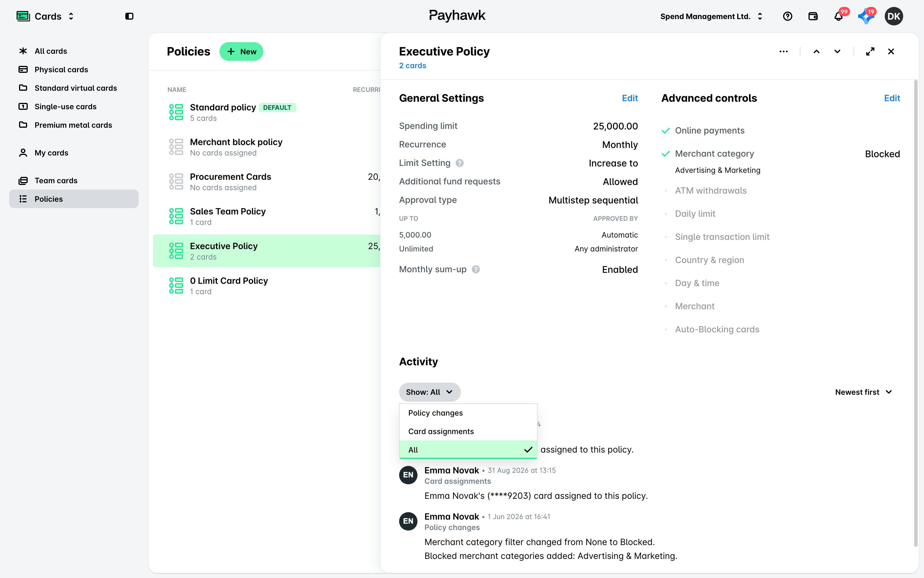
Task: Open Team cards in sidebar
Action: (x=74, y=180)
